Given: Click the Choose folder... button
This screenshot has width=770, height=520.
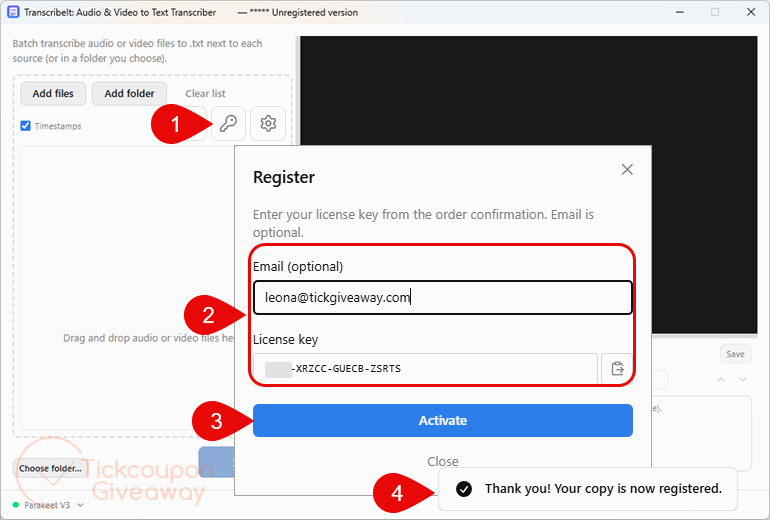Looking at the screenshot, I should (50, 468).
